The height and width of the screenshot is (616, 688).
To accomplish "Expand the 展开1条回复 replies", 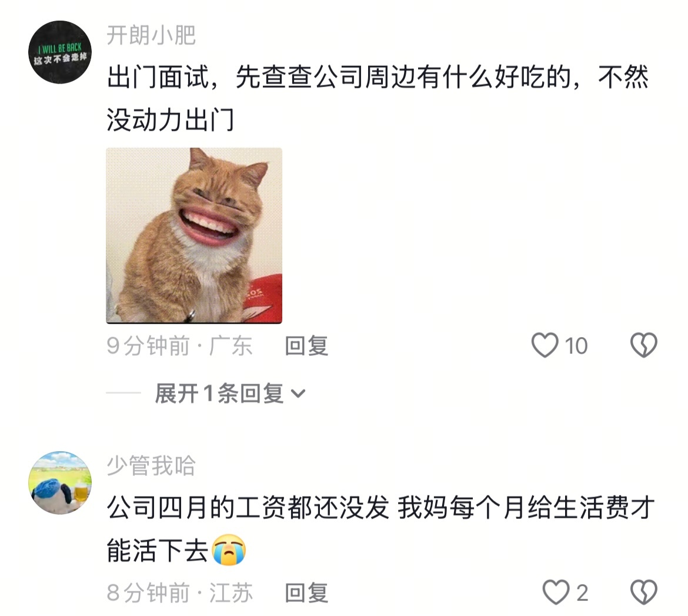I will pos(229,393).
